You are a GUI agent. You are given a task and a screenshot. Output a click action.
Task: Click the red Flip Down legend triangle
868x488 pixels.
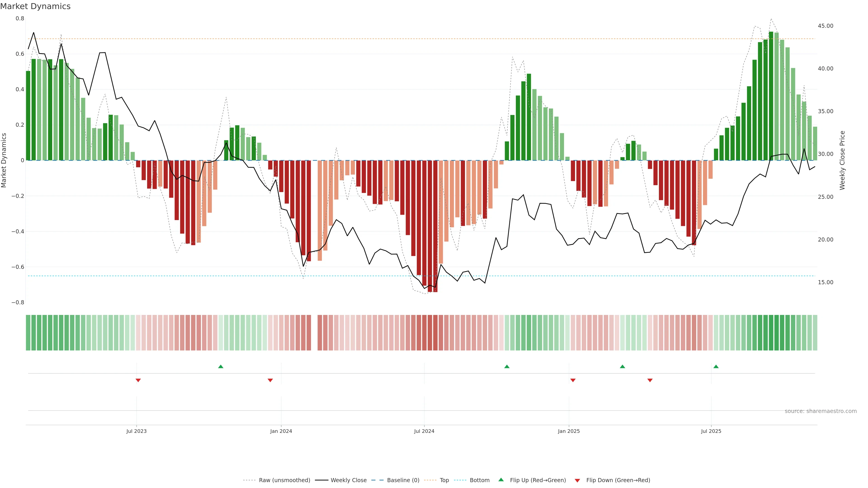[577, 480]
